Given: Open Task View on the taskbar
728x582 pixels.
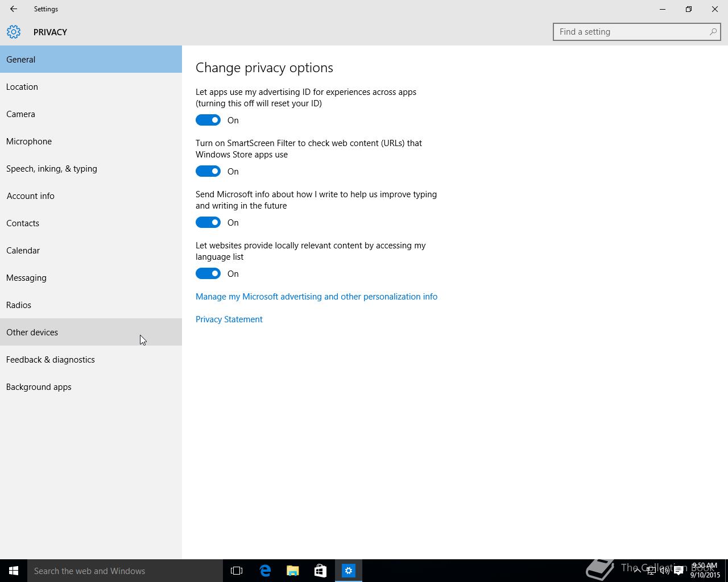Looking at the screenshot, I should (x=237, y=571).
